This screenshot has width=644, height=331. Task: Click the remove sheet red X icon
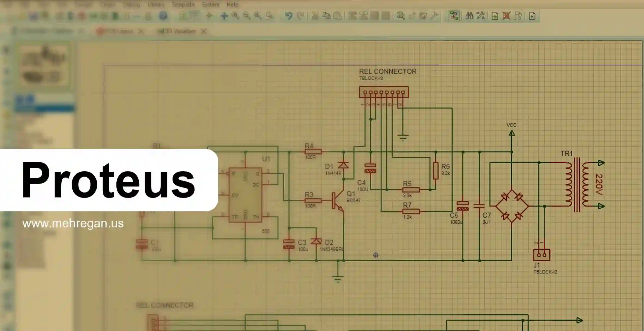pos(506,16)
